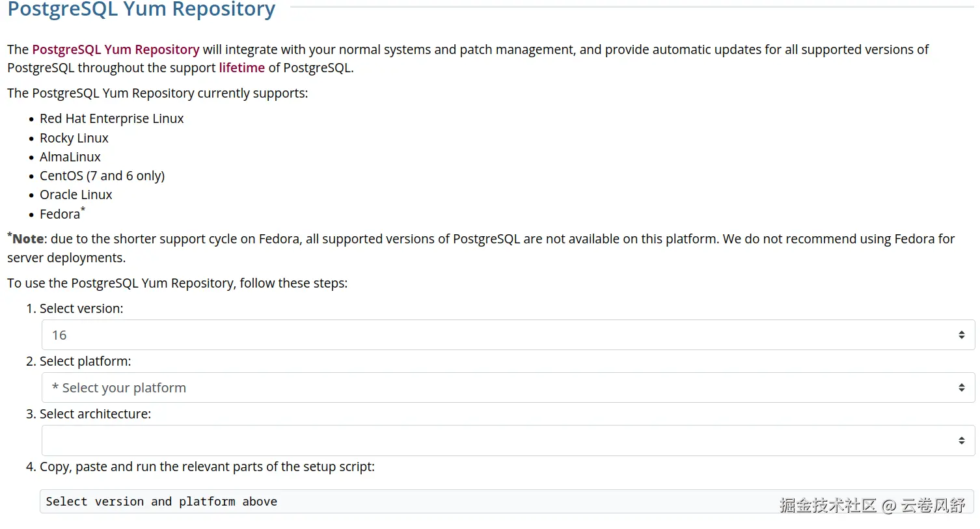Click the 'CentOS (7 and 6 only)' entry
The image size is (980, 529).
pyautogui.click(x=102, y=176)
